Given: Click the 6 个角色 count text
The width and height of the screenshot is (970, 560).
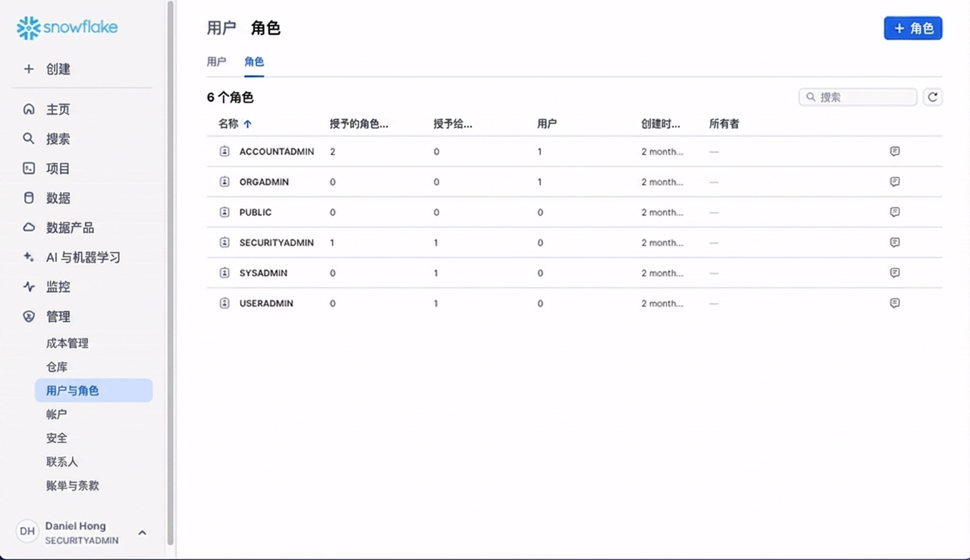Looking at the screenshot, I should 230,97.
